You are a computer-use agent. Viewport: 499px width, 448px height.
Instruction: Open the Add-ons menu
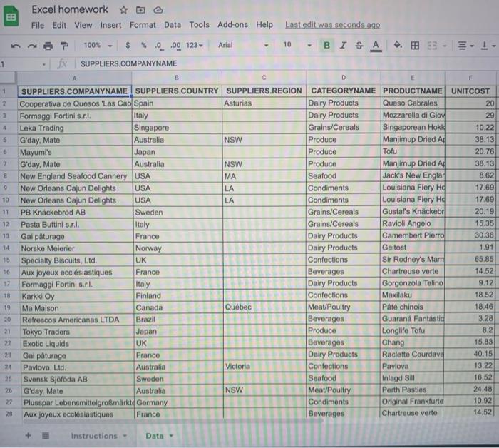[x=232, y=24]
